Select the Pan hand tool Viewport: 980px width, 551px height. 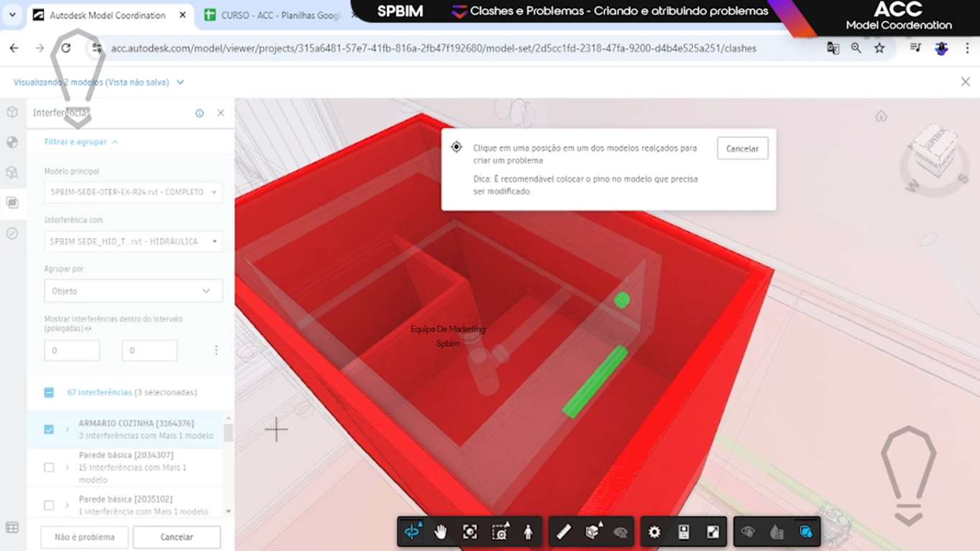pos(441,532)
